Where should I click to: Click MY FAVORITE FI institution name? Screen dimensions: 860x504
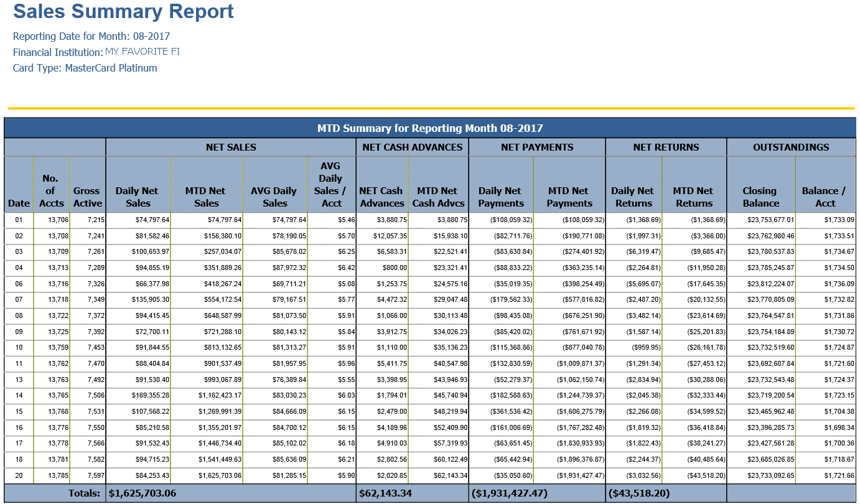pos(143,51)
